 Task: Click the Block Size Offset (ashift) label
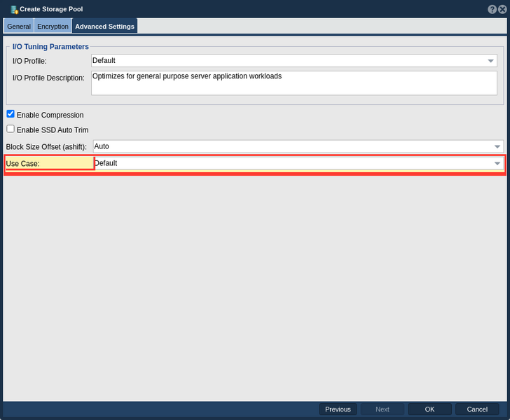click(x=46, y=147)
